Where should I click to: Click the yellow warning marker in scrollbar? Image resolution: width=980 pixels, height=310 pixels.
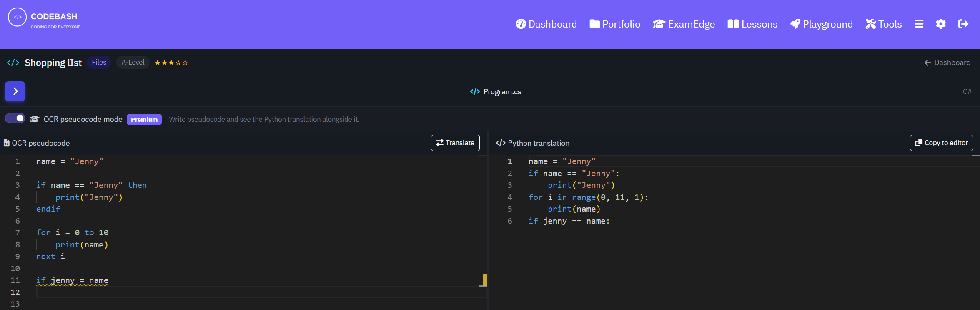[485, 280]
